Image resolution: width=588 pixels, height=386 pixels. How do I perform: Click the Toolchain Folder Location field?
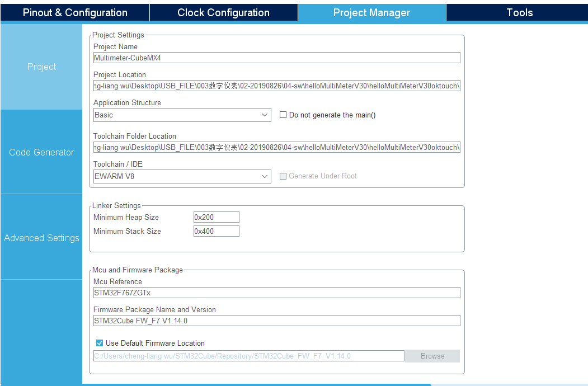pos(277,147)
